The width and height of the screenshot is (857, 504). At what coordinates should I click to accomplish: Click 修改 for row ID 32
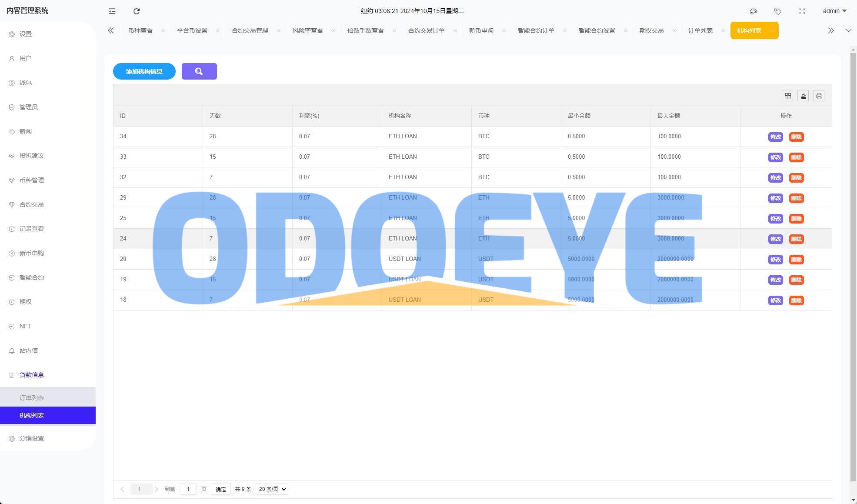tap(776, 178)
